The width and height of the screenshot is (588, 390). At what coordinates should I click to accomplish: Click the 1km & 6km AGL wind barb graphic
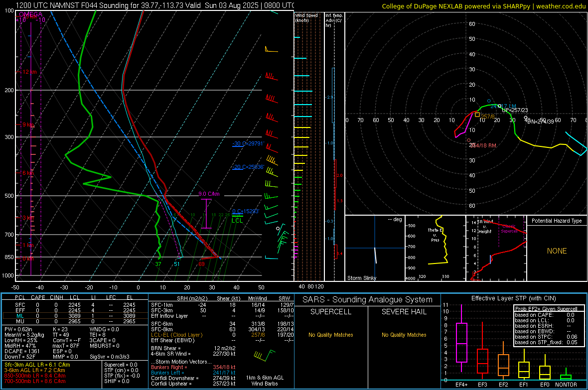[x=265, y=355]
